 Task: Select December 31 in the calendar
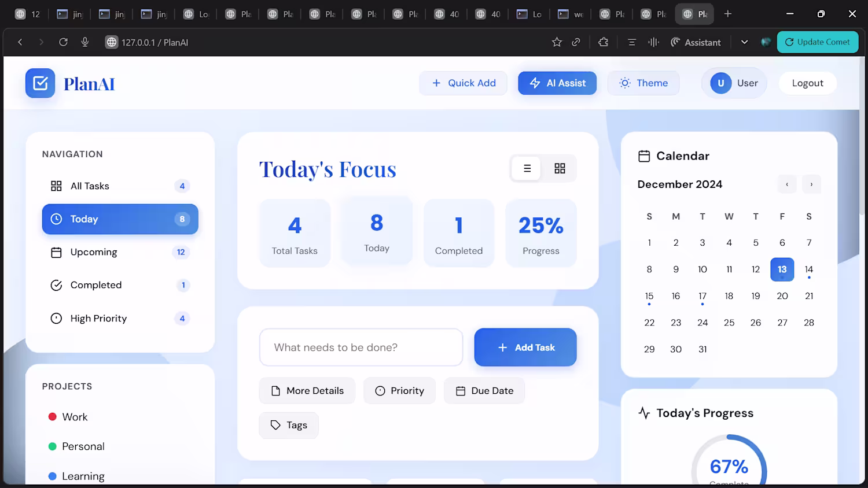coord(703,349)
